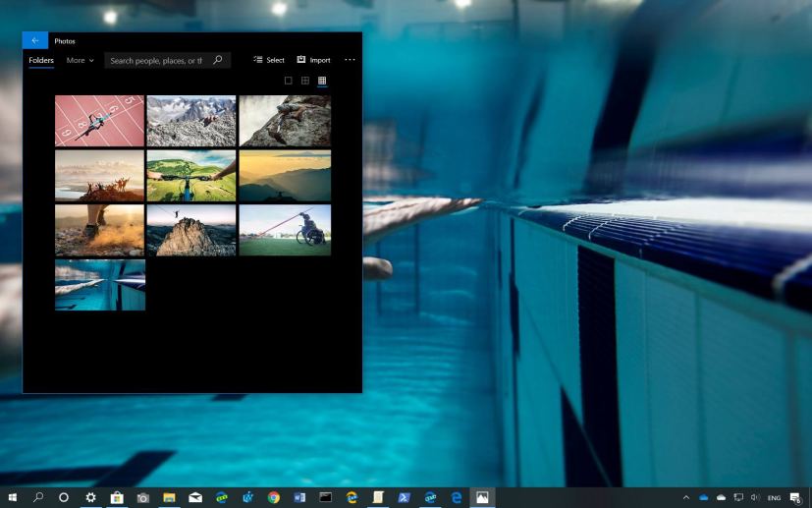This screenshot has width=812, height=508.
Task: Open PowerShell from taskbar
Action: 405,497
